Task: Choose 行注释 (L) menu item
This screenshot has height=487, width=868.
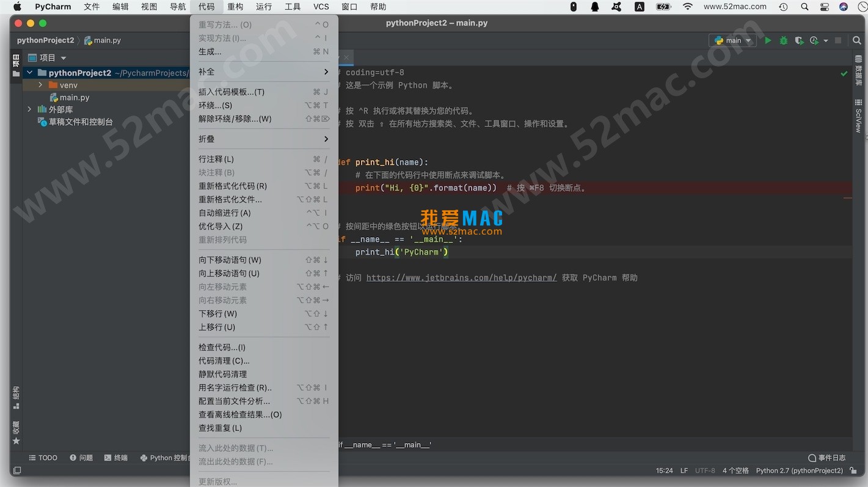Action: (264, 159)
